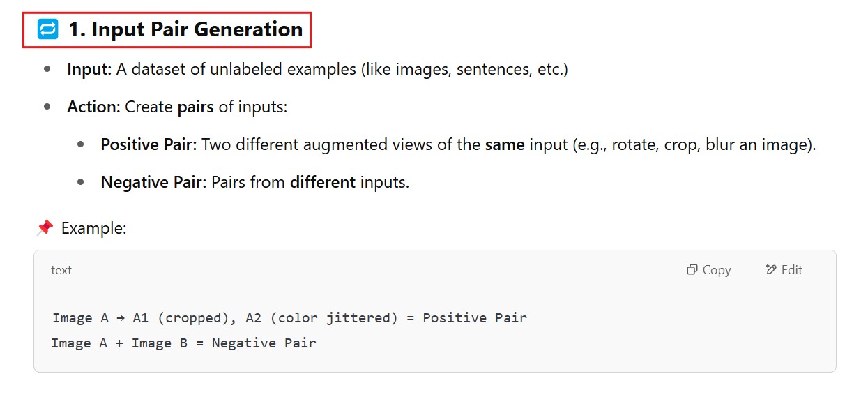Click the bold word "different"
868x404 pixels.
click(323, 183)
